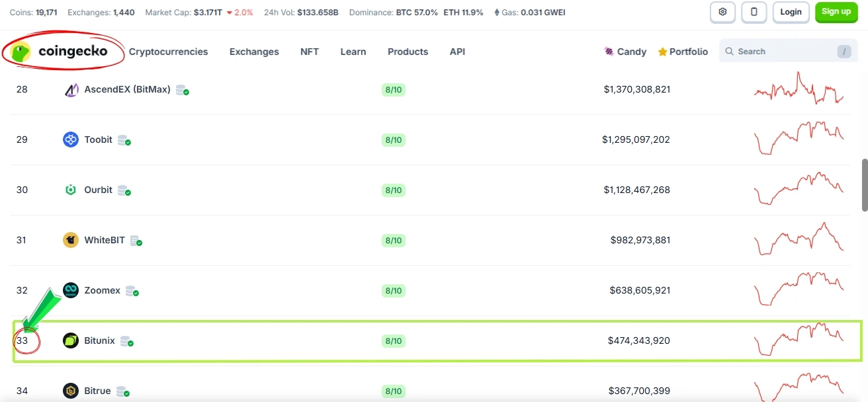Screen dimensions: 868x402
Task: Click the Ethereum gas icon
Action: click(497, 12)
